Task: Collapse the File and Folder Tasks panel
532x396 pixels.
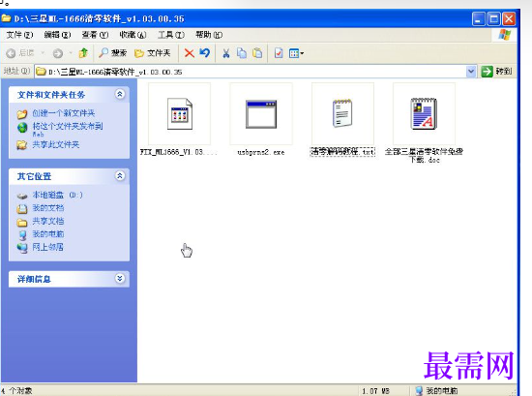Action: point(120,95)
